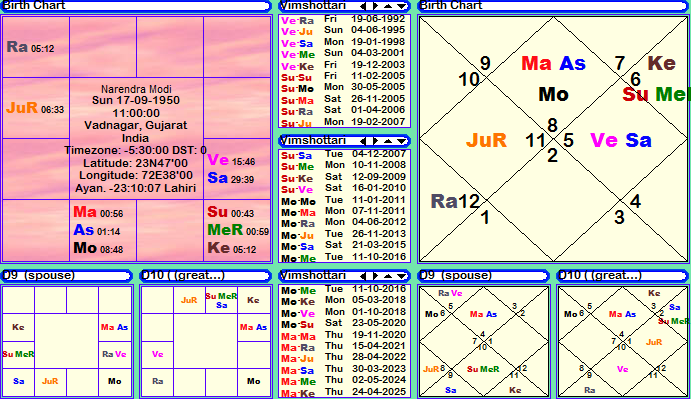Click down arrow in Vimshottari panel listing Ma-Ke
This screenshot has width=691, height=399.
coord(401,276)
